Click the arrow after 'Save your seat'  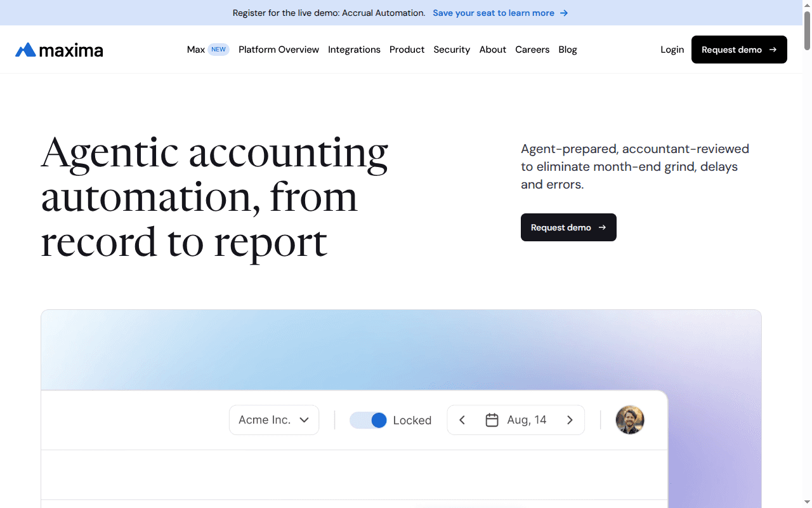click(564, 13)
